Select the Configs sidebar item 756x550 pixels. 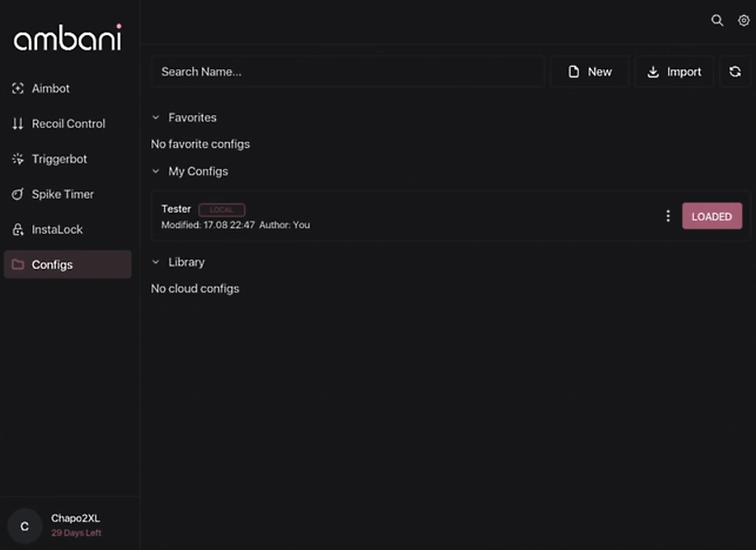click(x=68, y=265)
